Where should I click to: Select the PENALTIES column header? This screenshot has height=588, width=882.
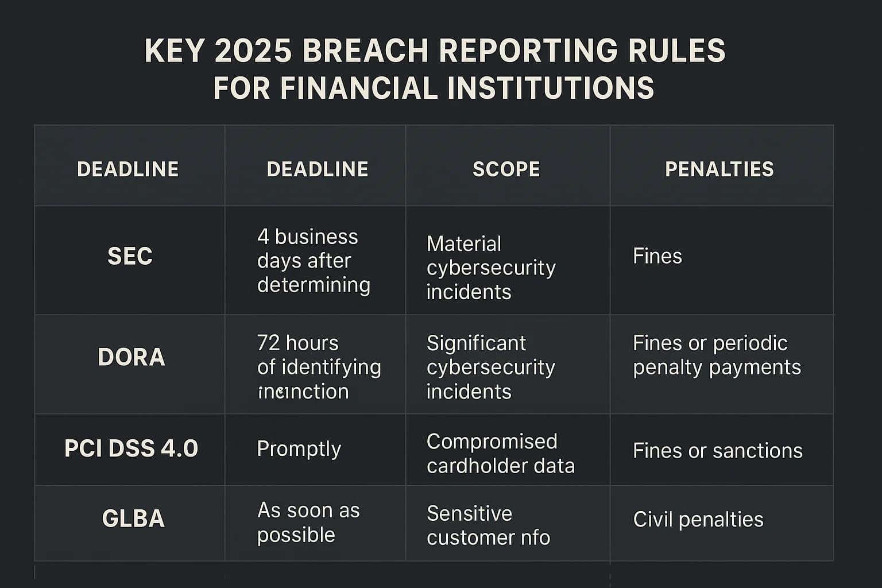pos(719,169)
